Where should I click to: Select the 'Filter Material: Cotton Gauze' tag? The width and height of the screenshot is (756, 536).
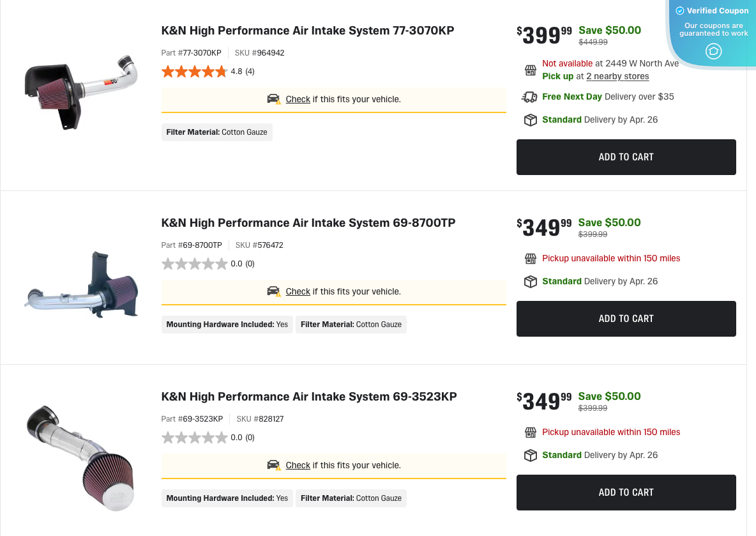tap(216, 132)
